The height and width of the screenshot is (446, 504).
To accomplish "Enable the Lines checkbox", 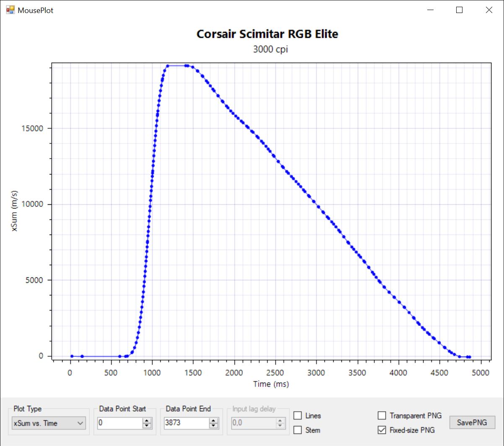I will coord(298,416).
